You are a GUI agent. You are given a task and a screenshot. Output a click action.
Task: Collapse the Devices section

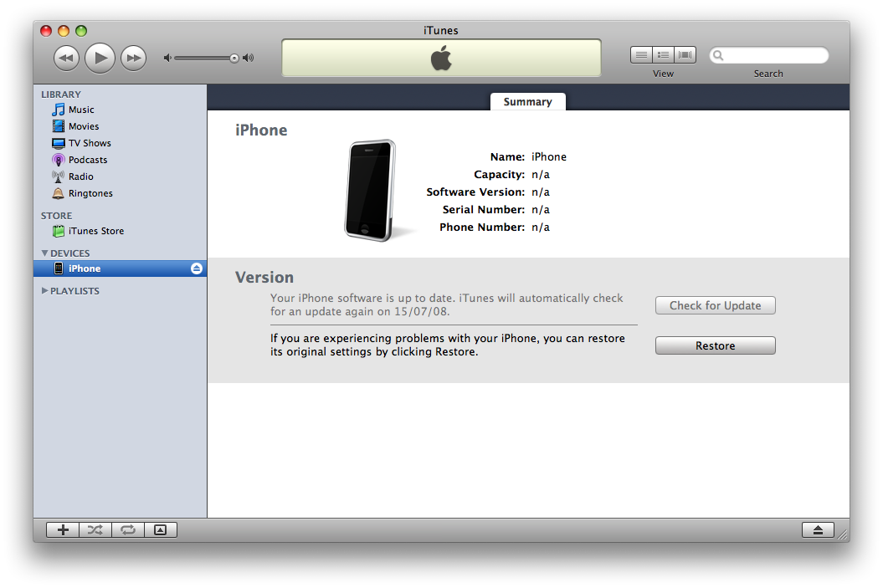pyautogui.click(x=45, y=253)
